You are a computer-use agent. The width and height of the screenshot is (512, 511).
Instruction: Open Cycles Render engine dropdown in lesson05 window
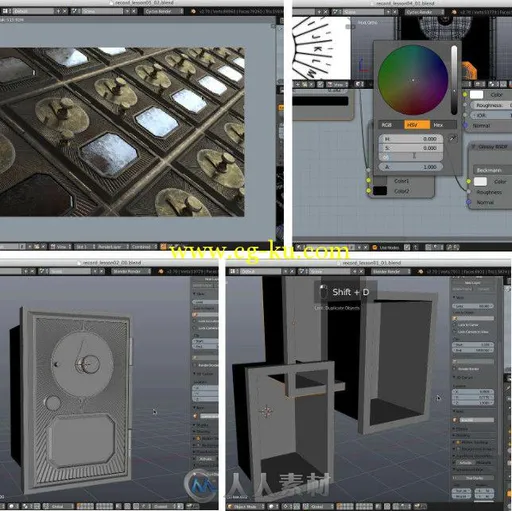click(x=164, y=11)
